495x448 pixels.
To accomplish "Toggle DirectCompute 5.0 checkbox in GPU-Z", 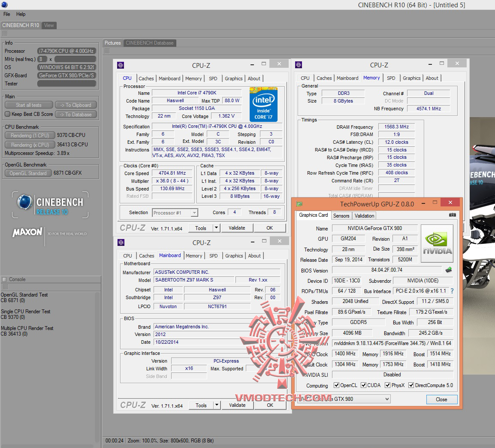I will point(411,385).
